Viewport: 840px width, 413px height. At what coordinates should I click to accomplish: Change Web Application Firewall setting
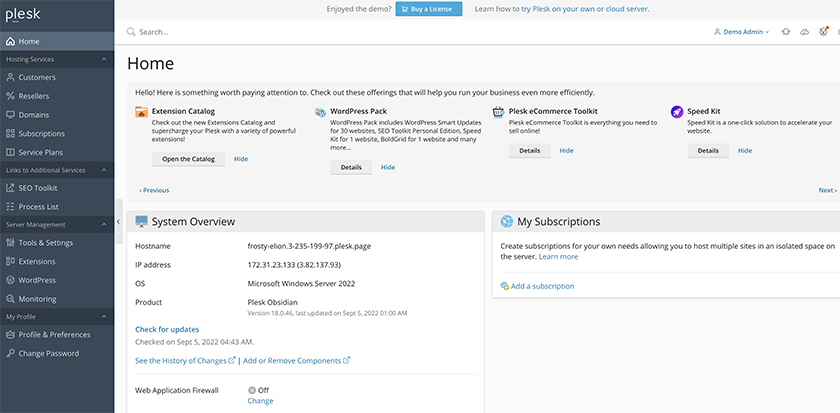point(260,401)
